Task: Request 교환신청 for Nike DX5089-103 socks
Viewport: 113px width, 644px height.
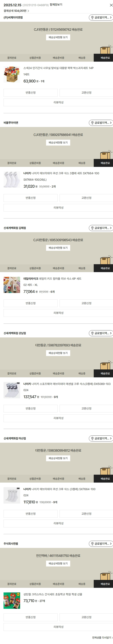Action: (86, 408)
